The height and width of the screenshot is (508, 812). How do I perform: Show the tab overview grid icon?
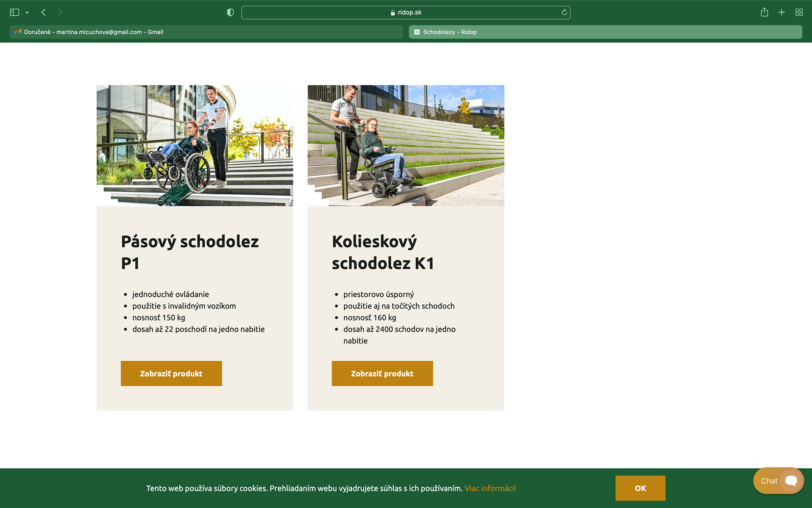coord(799,12)
